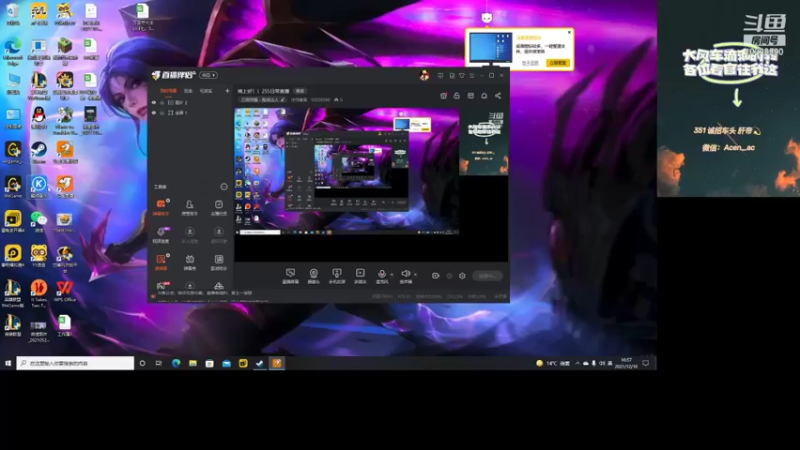The image size is (800, 450).
Task: Switch to the second scene tab
Action: point(188,91)
